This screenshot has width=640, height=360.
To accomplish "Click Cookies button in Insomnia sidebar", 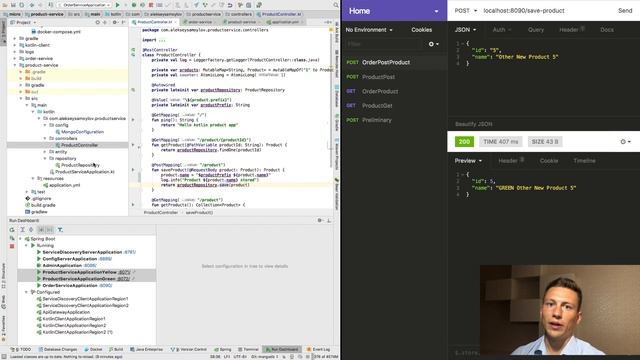I will tap(422, 30).
